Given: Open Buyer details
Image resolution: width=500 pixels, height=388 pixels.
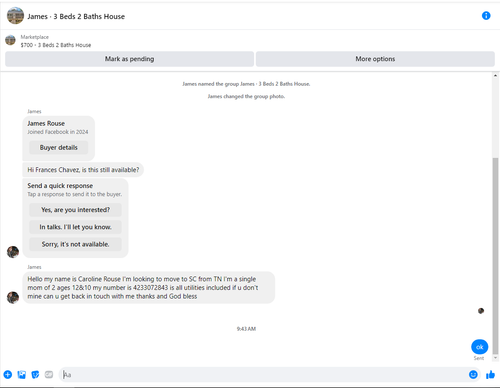Looking at the screenshot, I should point(59,147).
